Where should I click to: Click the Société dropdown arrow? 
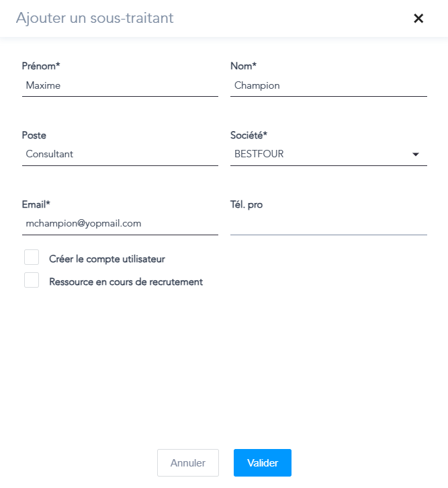[416, 155]
